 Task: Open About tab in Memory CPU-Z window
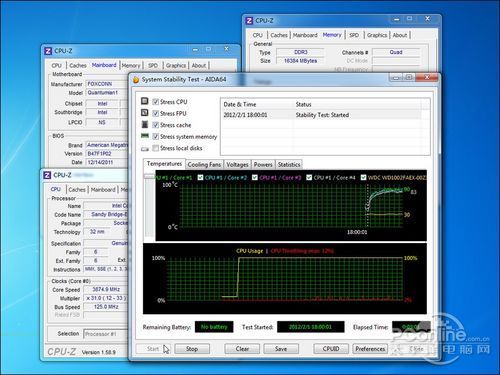point(400,35)
